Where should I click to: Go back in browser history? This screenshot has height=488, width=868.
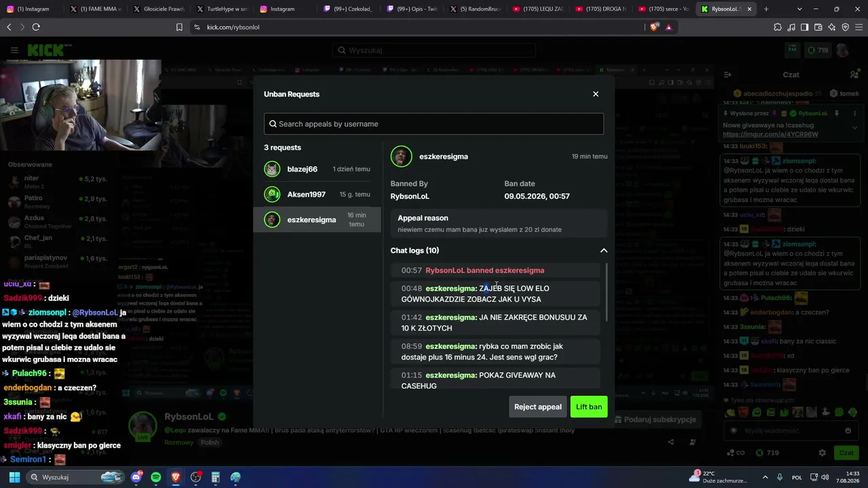click(9, 27)
